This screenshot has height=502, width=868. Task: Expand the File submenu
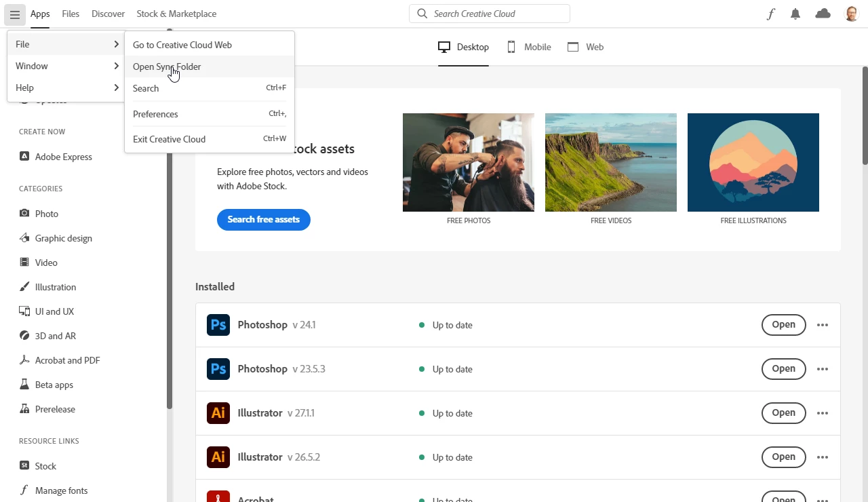66,44
